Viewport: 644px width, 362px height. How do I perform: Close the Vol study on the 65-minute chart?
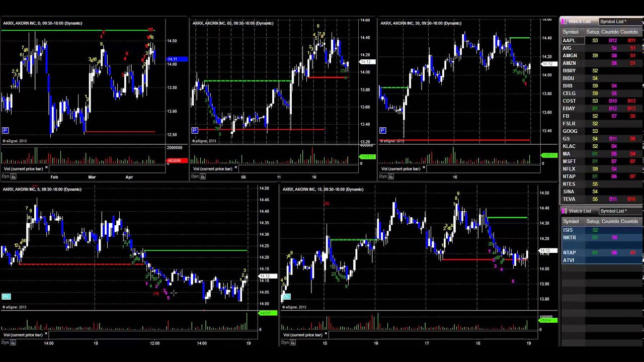pos(236,168)
